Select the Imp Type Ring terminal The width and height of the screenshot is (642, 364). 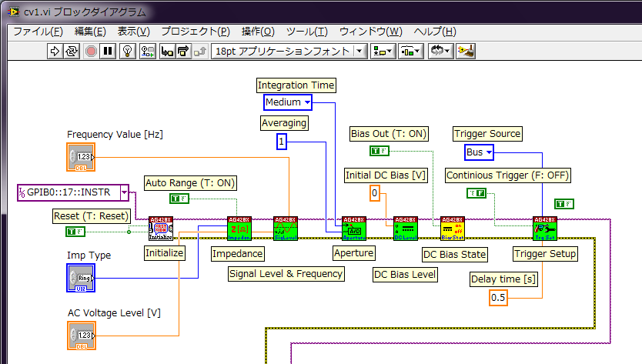(81, 278)
